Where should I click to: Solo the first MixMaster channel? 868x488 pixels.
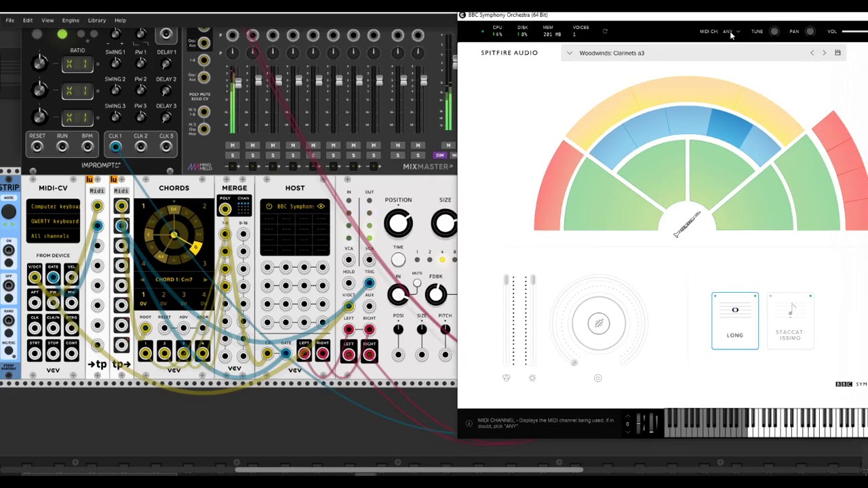[233, 156]
